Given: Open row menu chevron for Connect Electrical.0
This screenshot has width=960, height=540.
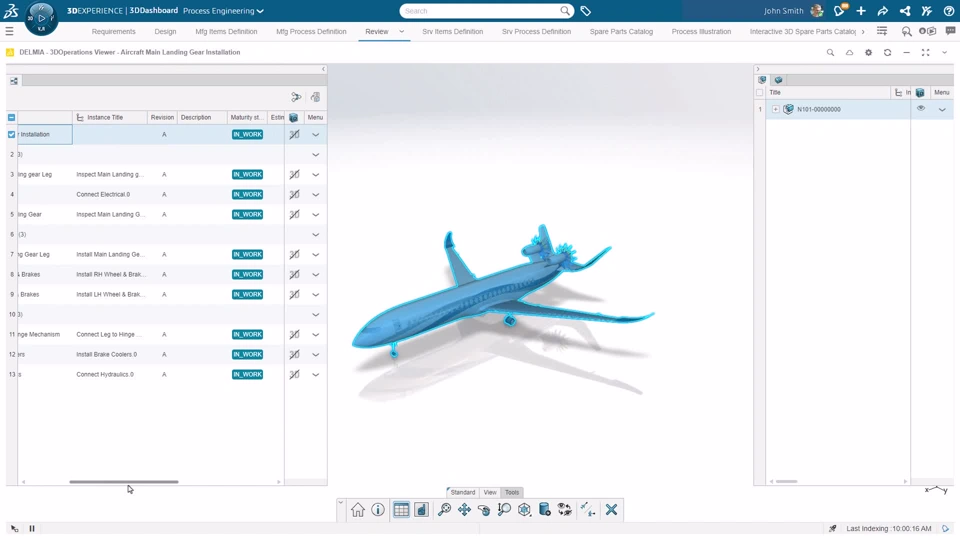Looking at the screenshot, I should pos(315,195).
